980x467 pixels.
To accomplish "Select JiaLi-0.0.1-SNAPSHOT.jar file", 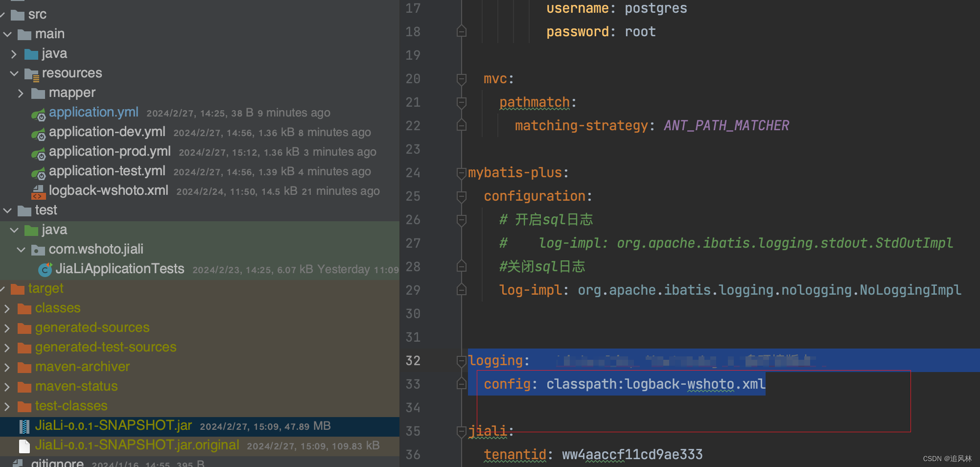I will pos(114,425).
